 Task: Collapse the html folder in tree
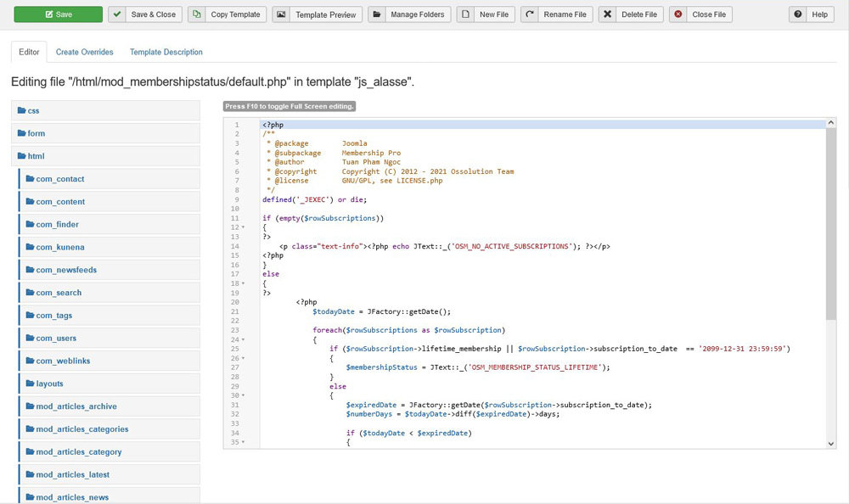point(36,156)
